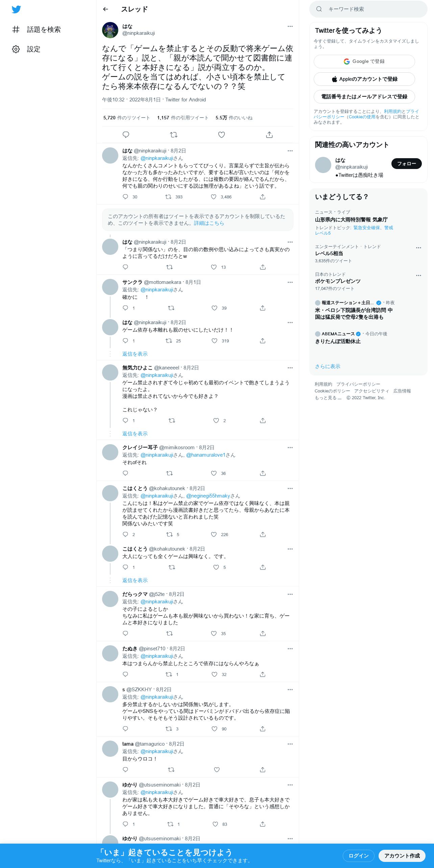
Task: Click the Twitter bird logo
Action: [16, 9]
